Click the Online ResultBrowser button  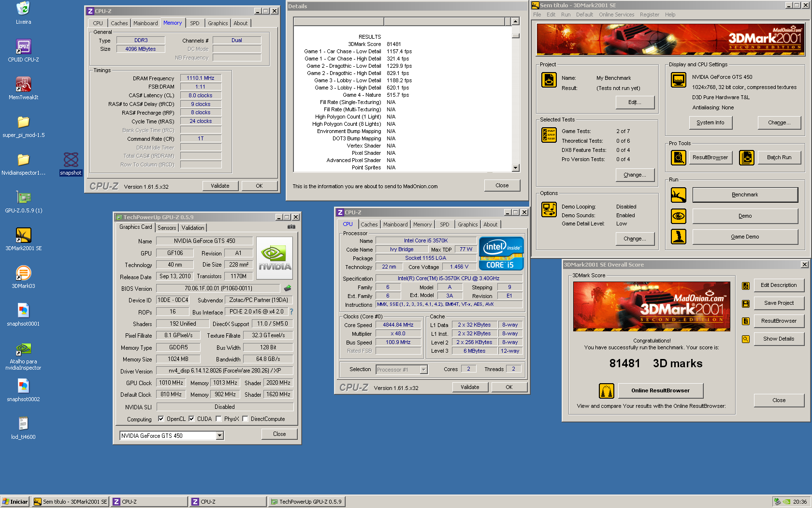pos(660,390)
